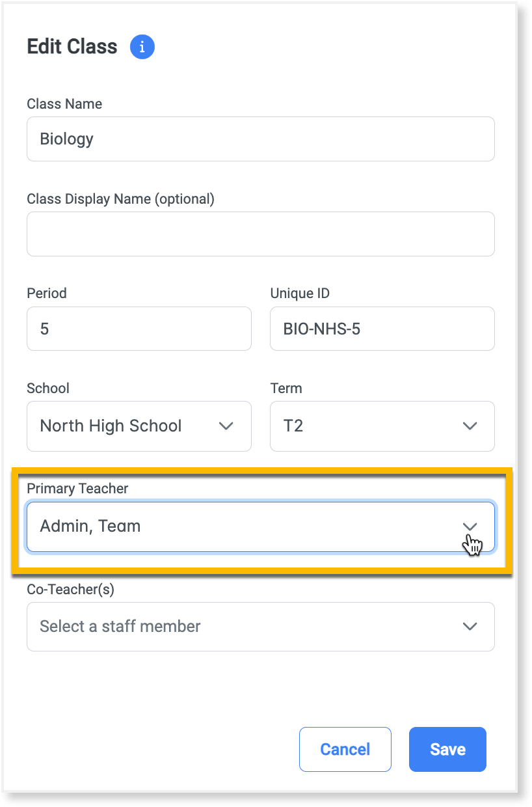
Task: Click the chevron arrow in the School field
Action: (x=226, y=426)
